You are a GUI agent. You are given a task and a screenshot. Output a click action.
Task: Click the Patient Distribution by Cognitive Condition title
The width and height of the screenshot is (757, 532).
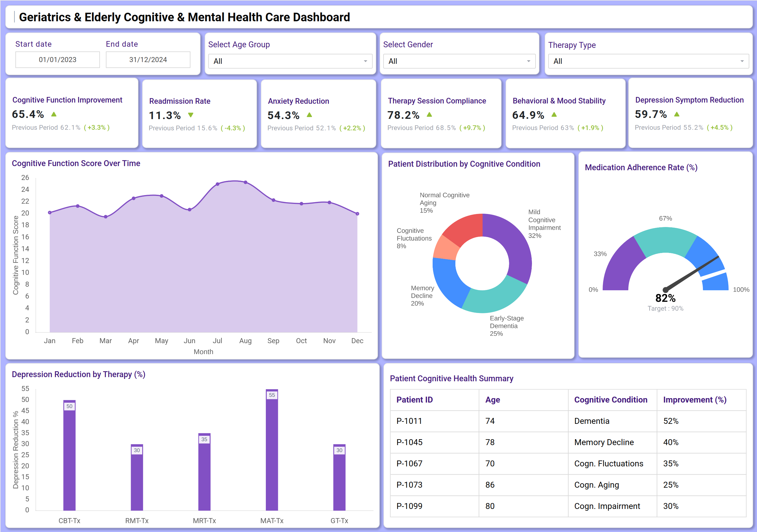pos(464,164)
